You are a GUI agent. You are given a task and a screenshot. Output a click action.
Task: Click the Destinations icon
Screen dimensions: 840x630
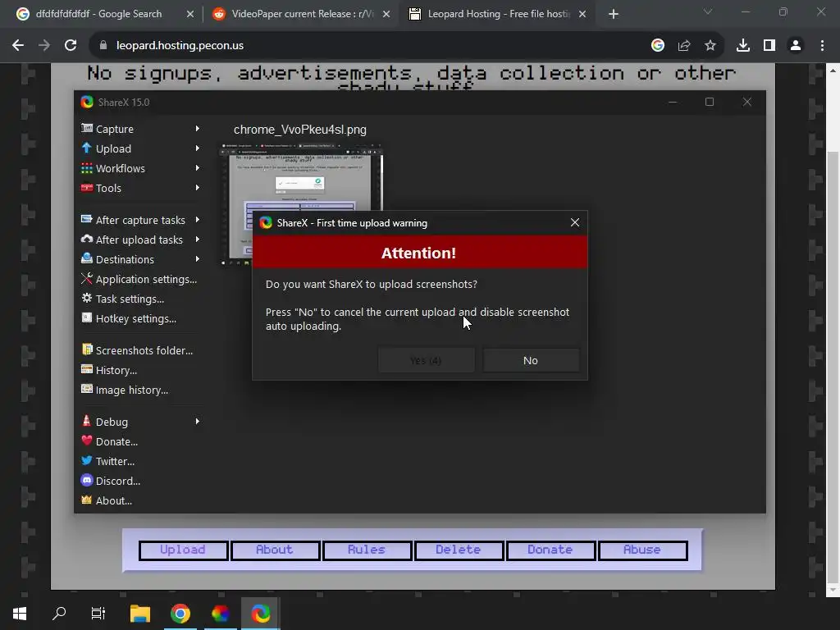tap(87, 258)
